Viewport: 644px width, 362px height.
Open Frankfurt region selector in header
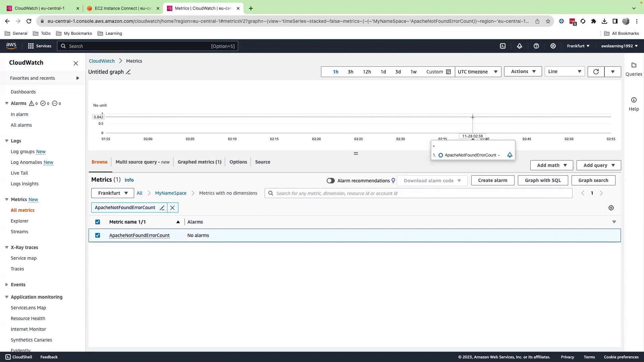(x=578, y=46)
